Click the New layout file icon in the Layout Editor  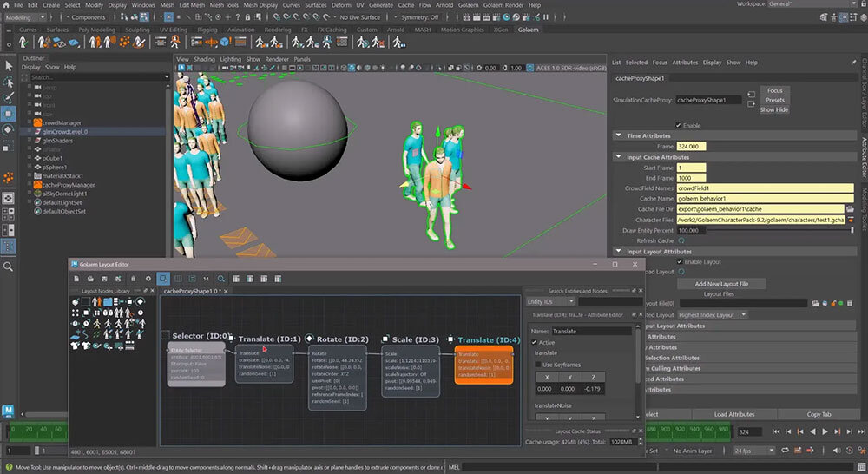(76, 279)
